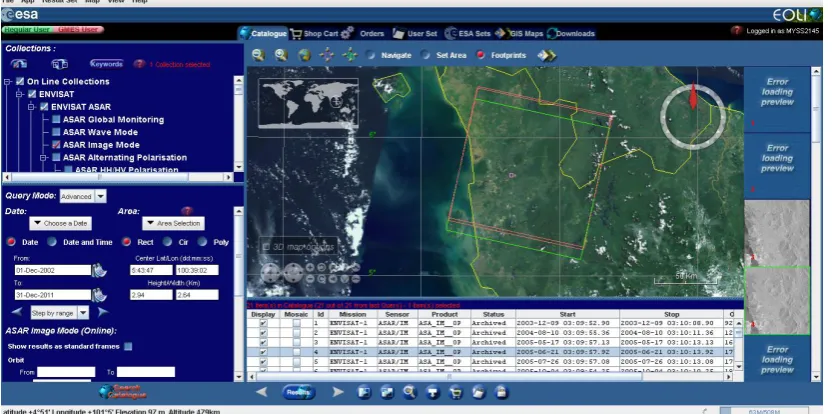Open the Downloads tab
833x414 pixels.
pyautogui.click(x=571, y=33)
